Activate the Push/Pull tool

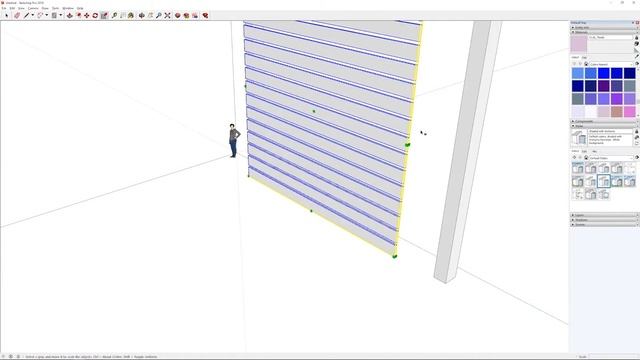(70, 15)
